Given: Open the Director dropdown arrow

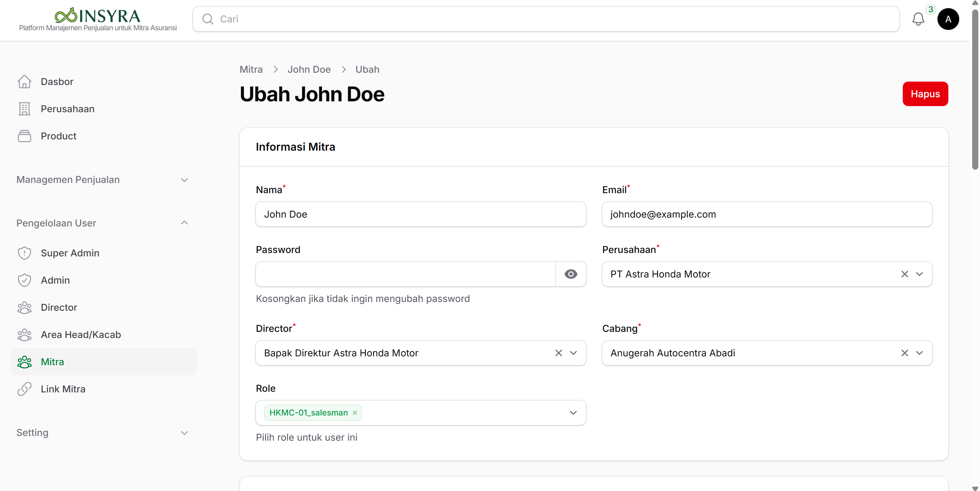Looking at the screenshot, I should coord(573,353).
